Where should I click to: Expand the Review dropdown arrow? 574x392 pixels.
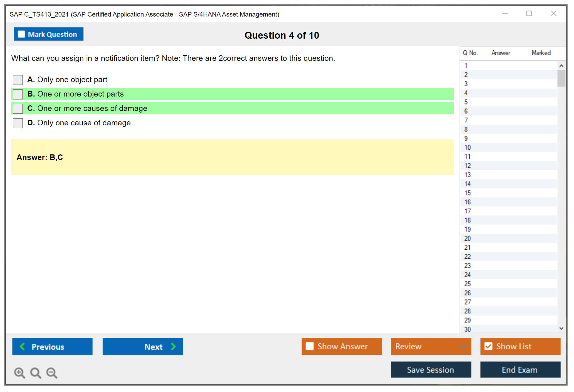pyautogui.click(x=463, y=346)
